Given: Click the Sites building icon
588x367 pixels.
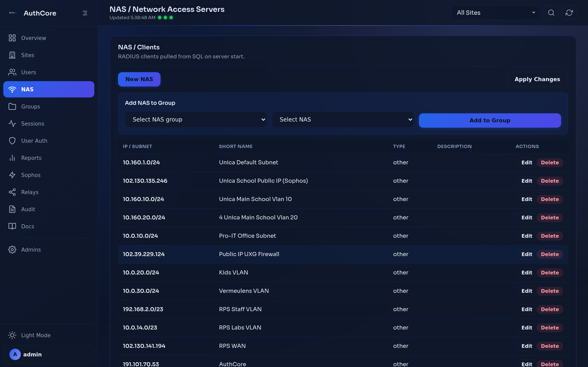Looking at the screenshot, I should coord(12,55).
